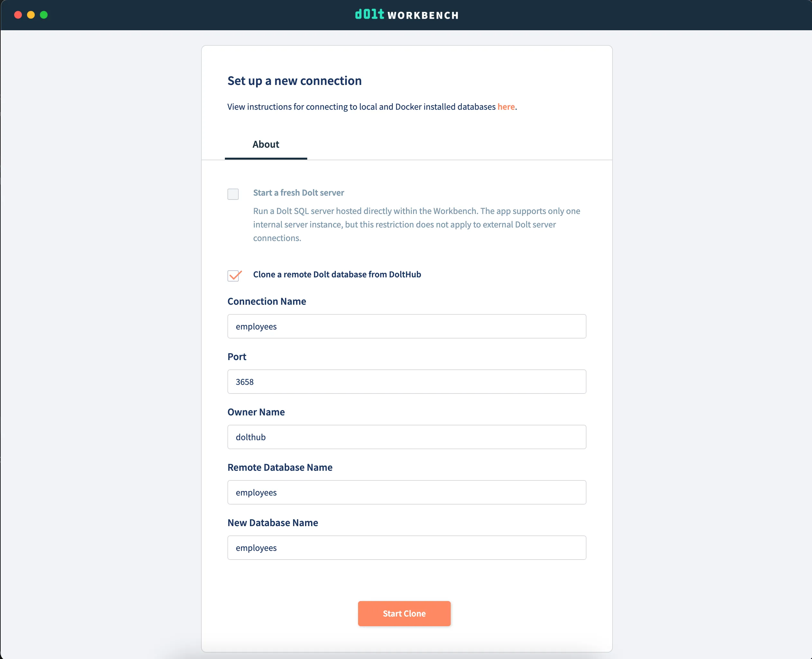812x659 pixels.
Task: Click the 'Clone a remote Dolt database from DoltHub' label
Action: (337, 274)
